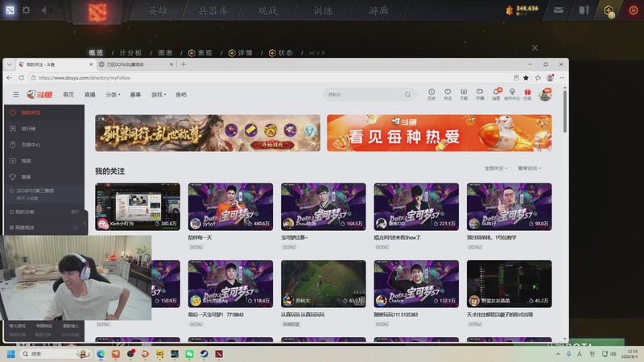Click the 下载 download icon

click(464, 94)
